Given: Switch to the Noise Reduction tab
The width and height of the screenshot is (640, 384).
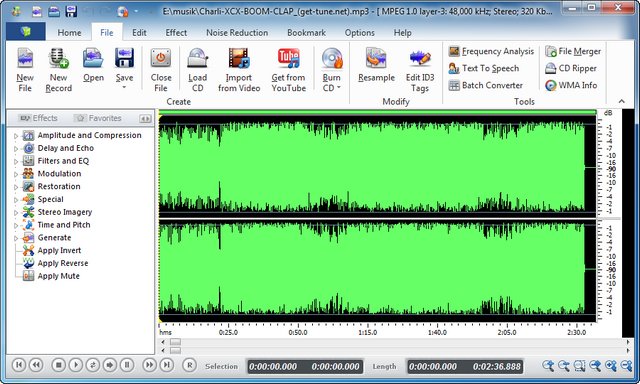Looking at the screenshot, I should coord(237,33).
